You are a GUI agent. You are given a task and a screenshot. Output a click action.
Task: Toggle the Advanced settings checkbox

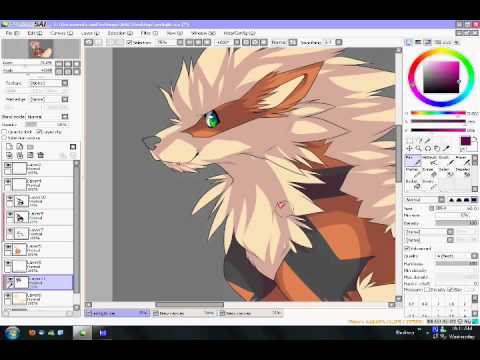tap(407, 248)
